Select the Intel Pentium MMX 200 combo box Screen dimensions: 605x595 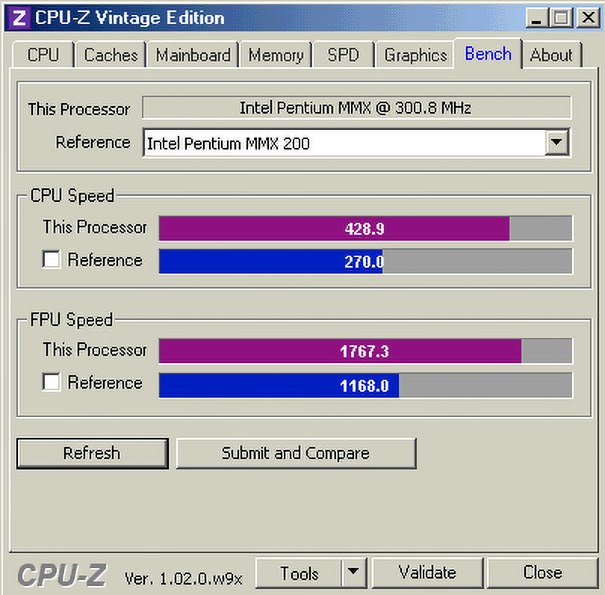tap(356, 143)
